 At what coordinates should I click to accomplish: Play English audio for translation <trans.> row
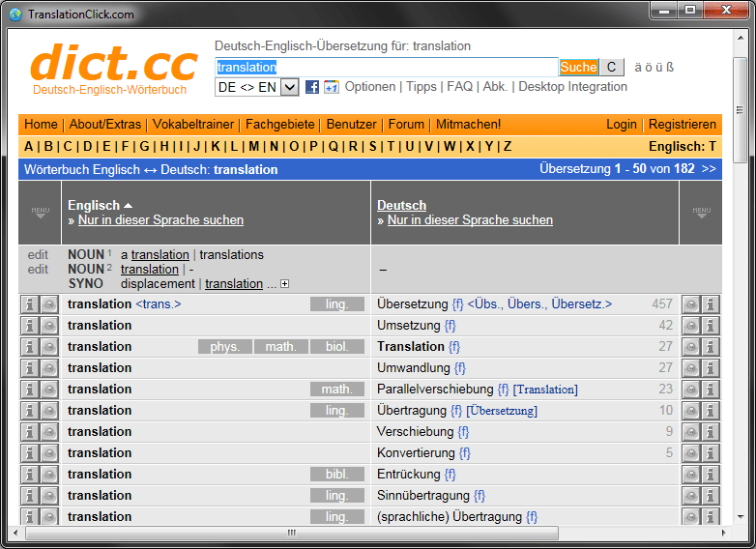(49, 304)
